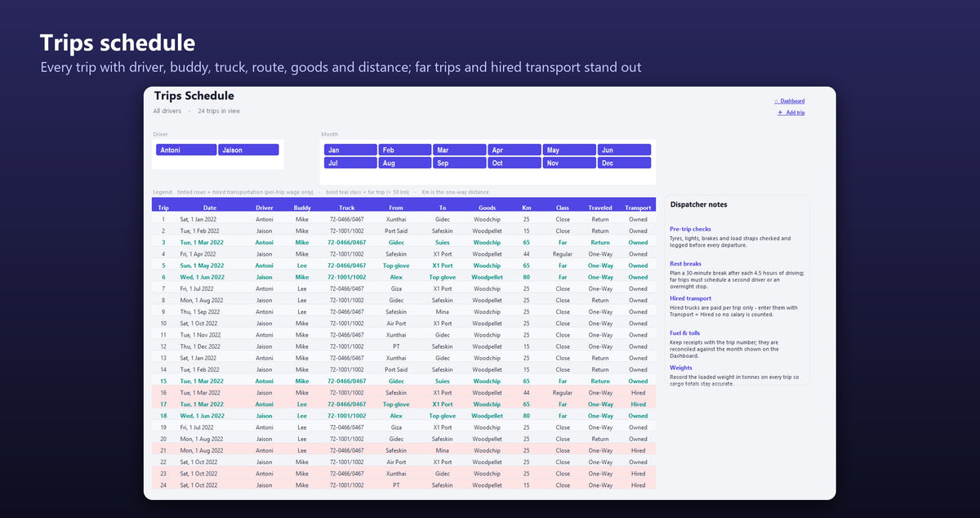The height and width of the screenshot is (518, 980).
Task: Select the Sep month slicer button
Action: [460, 163]
